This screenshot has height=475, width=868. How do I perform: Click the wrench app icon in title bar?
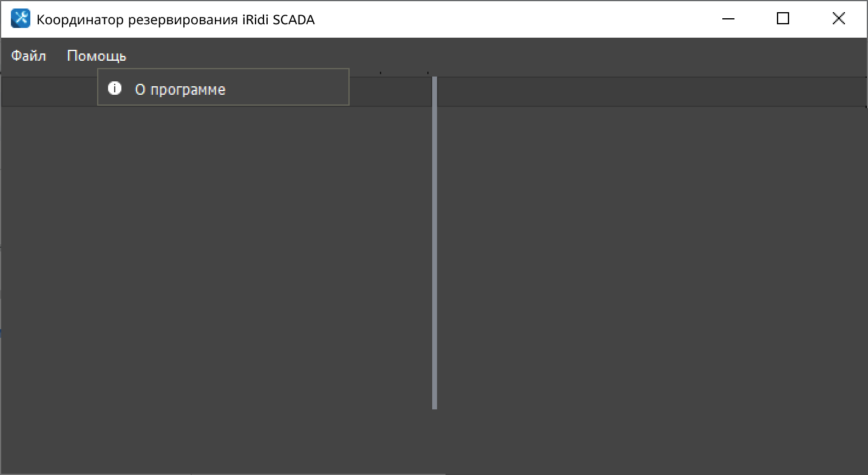[x=21, y=19]
